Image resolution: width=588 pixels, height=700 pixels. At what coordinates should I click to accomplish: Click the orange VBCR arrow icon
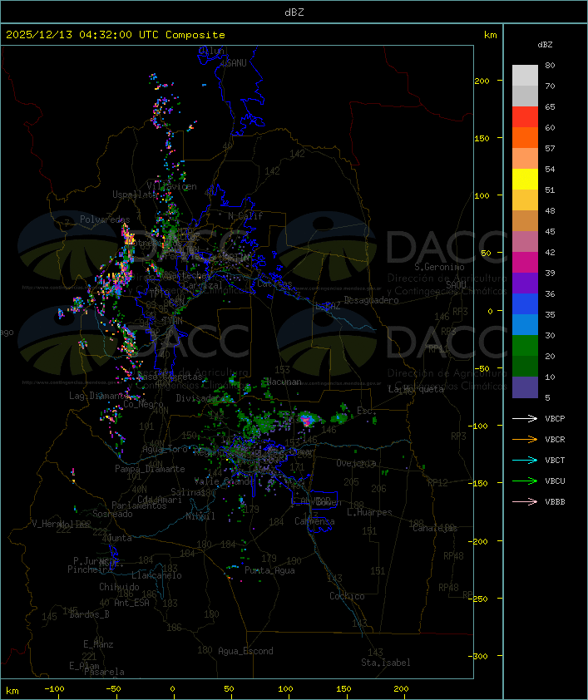[x=525, y=439]
